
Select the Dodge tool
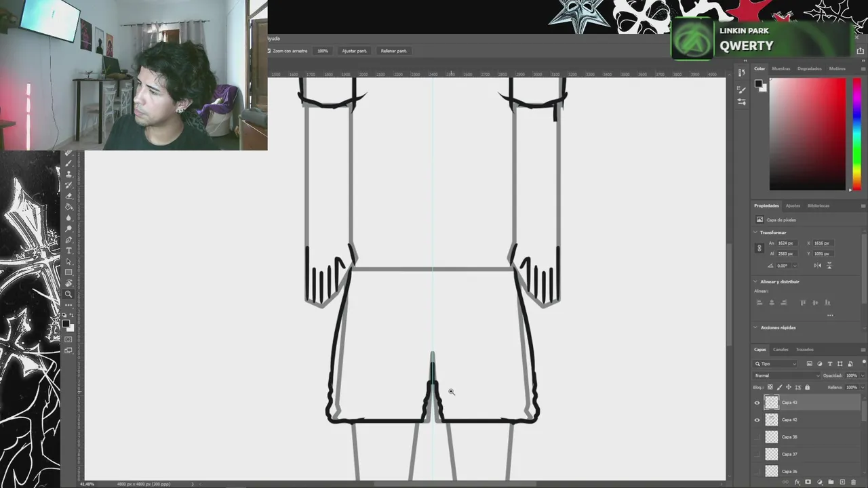click(x=68, y=229)
